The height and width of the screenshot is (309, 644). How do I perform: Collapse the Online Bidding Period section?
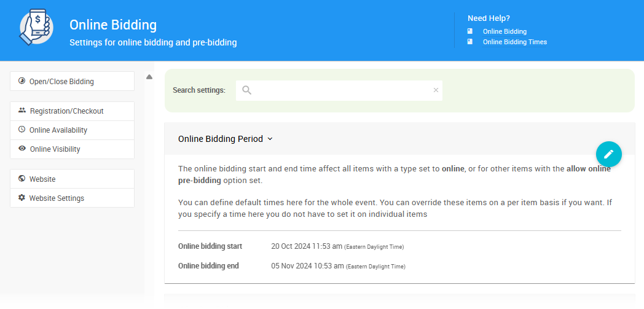220,139
